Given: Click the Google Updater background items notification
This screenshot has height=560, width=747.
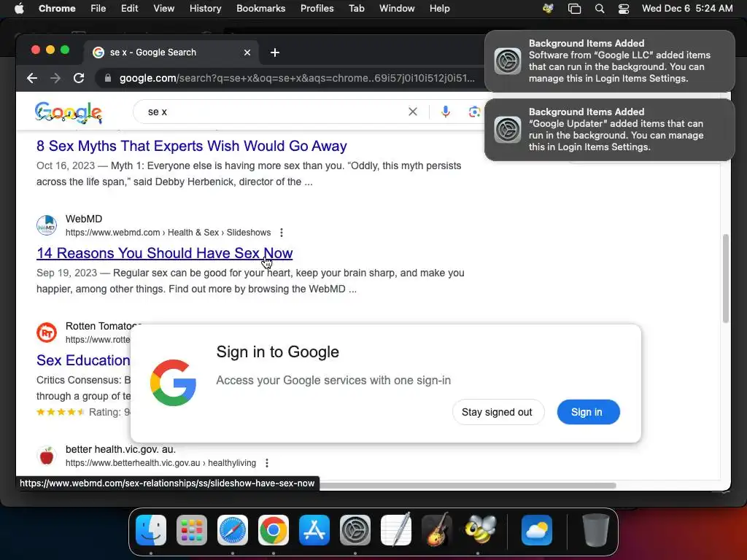Looking at the screenshot, I should coord(609,130).
